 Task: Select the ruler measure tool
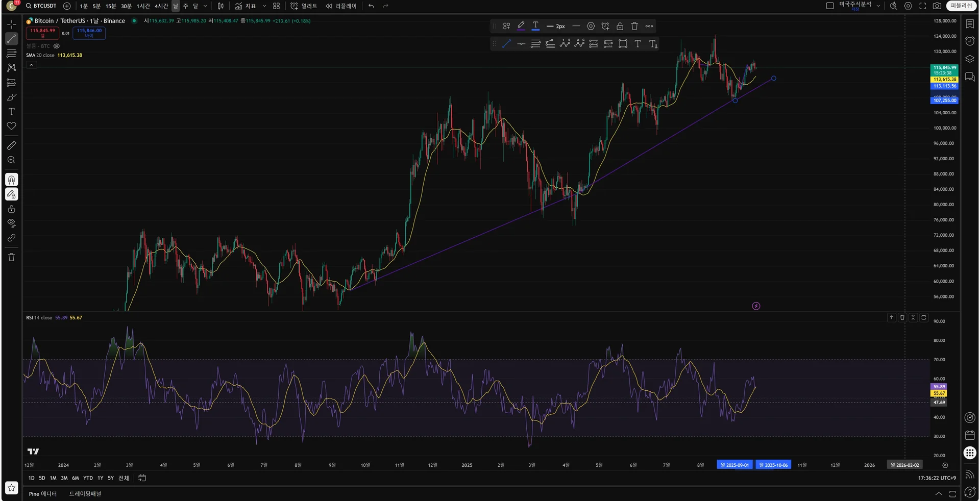(11, 145)
